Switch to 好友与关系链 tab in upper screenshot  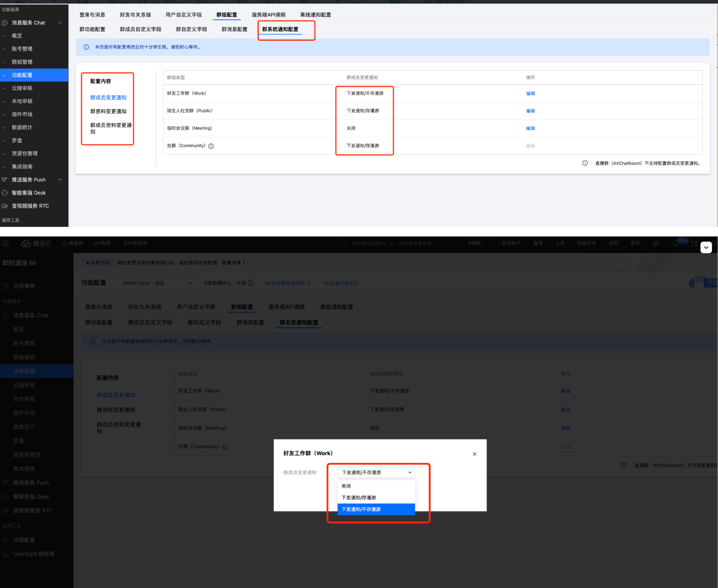point(135,15)
